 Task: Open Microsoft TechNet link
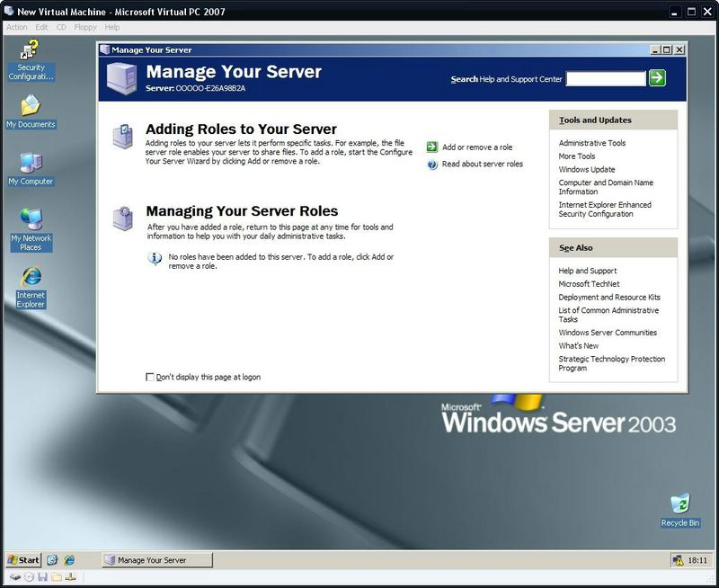click(x=589, y=284)
